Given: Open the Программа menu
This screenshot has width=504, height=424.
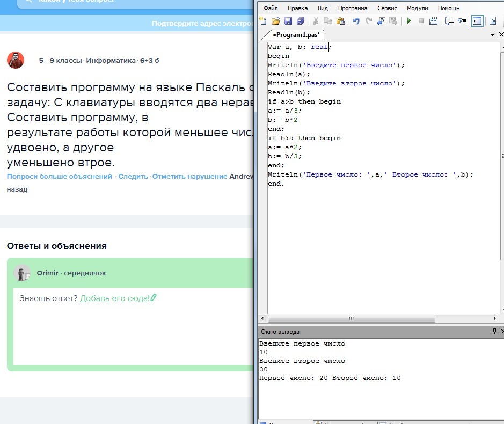Looking at the screenshot, I should (x=353, y=8).
